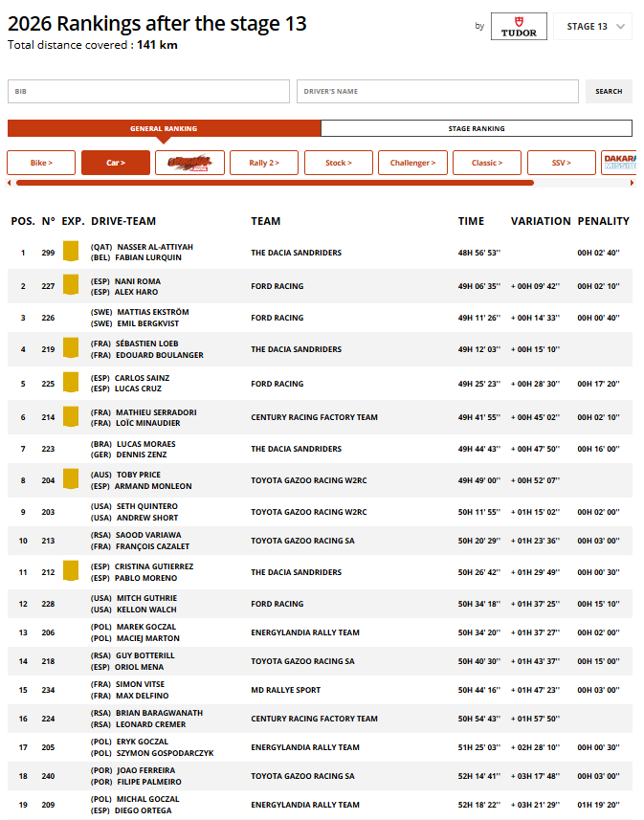Click the category scrollbar left arrow
This screenshot has width=644, height=820.
[9, 183]
